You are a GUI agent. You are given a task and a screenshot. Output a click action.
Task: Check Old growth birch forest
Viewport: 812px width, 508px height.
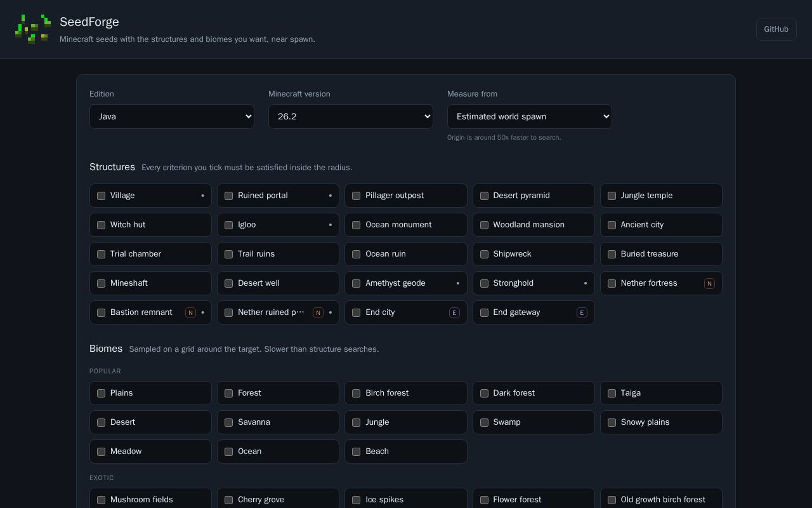pyautogui.click(x=612, y=500)
